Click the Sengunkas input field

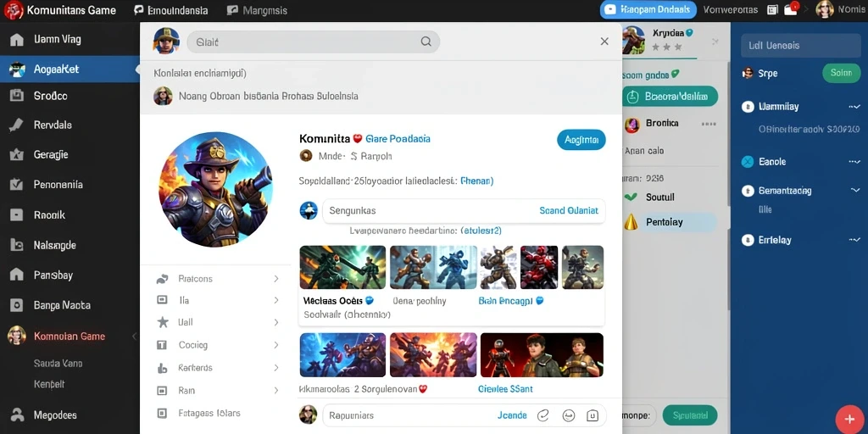pos(464,211)
